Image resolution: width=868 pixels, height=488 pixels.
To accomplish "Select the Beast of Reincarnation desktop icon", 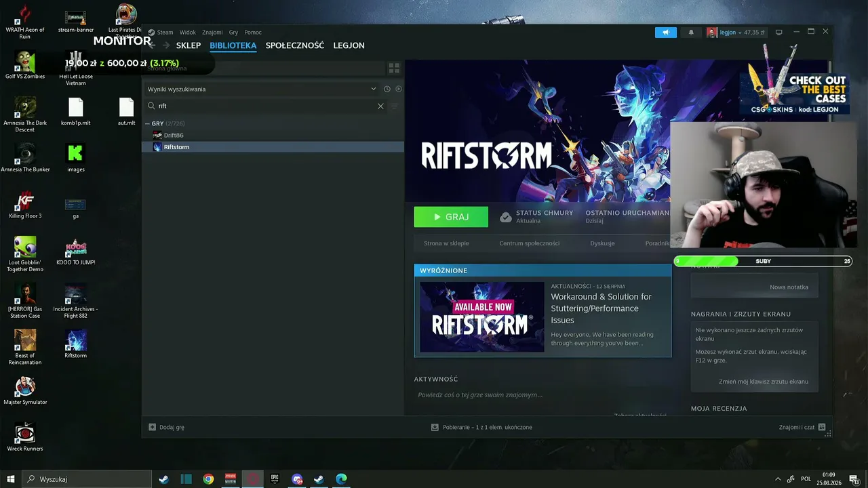I will pos(25,347).
